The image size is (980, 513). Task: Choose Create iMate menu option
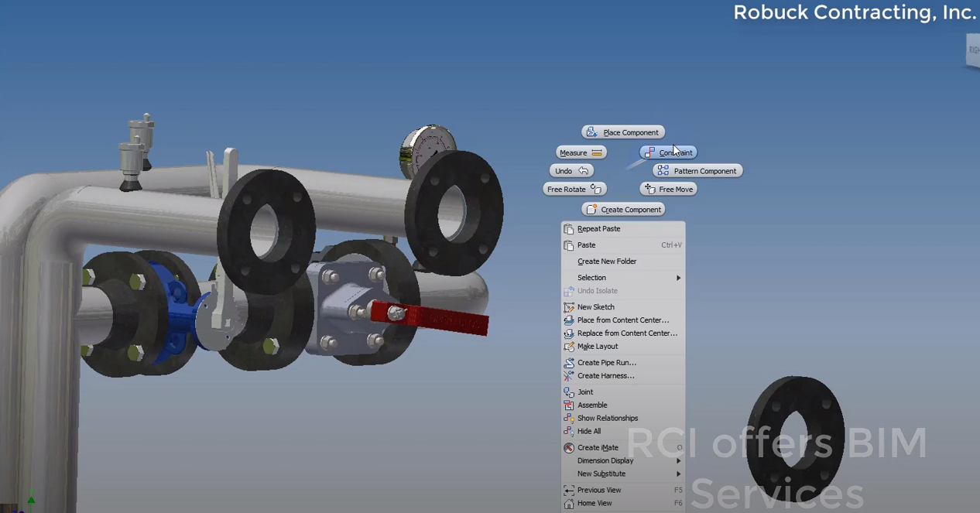pos(623,448)
